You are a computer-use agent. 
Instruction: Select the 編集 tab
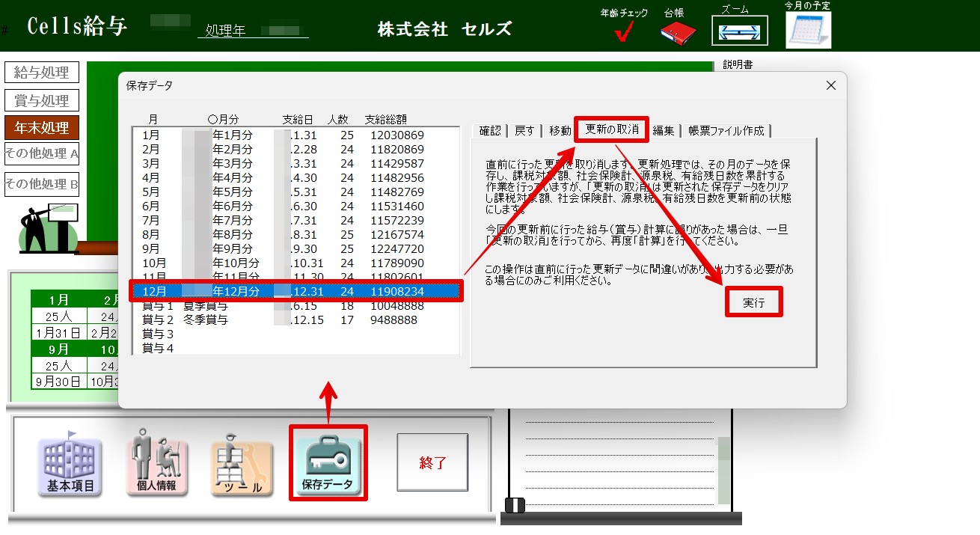pyautogui.click(x=664, y=130)
